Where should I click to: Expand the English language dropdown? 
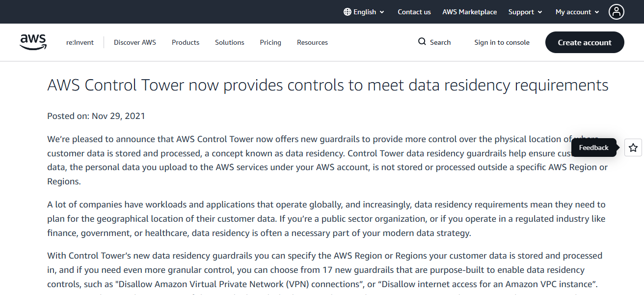(x=364, y=11)
